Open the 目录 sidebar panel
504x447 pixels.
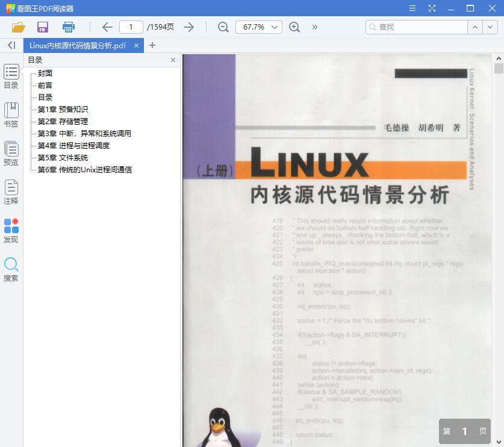[x=11, y=77]
